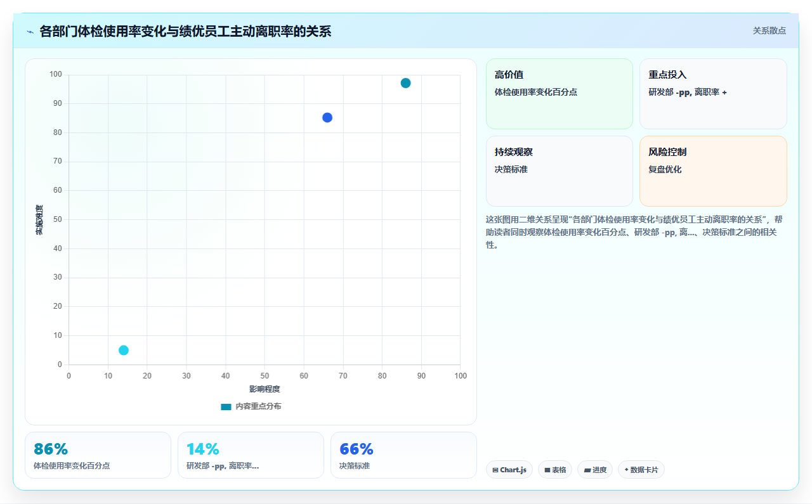
Task: Click the 实施难度 y-axis label
Action: 39,220
